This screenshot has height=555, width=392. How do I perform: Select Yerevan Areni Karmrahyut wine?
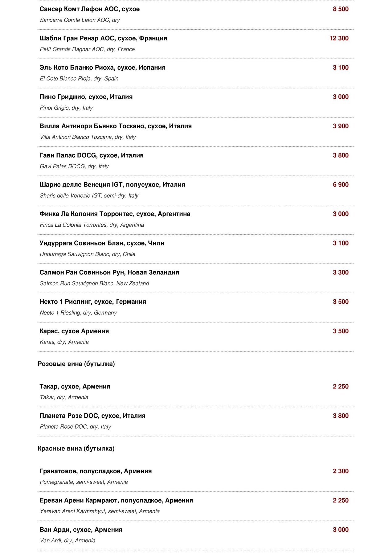pos(196,506)
